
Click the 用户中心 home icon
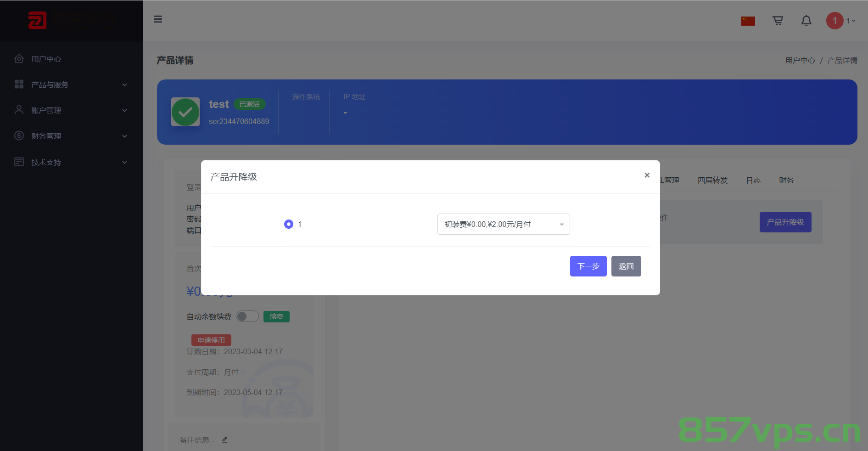19,59
